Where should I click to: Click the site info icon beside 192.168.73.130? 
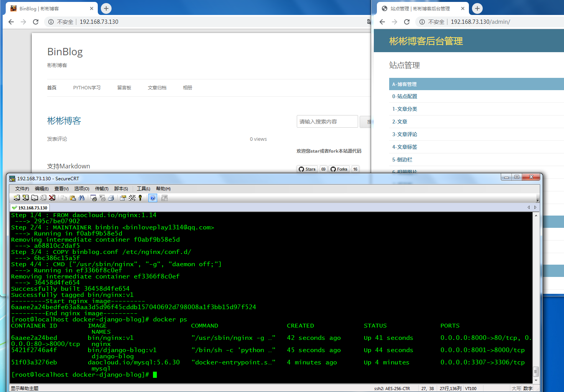tap(51, 22)
